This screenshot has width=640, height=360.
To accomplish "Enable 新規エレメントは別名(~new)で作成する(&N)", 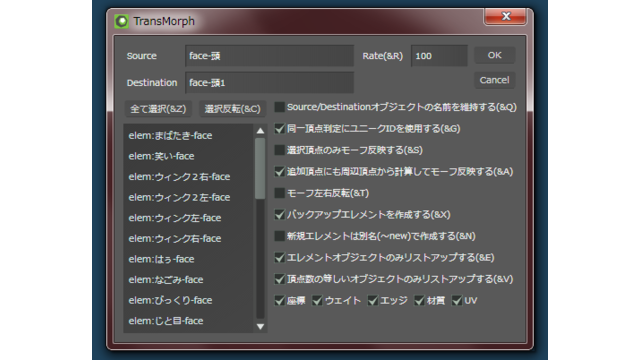I will [x=280, y=236].
